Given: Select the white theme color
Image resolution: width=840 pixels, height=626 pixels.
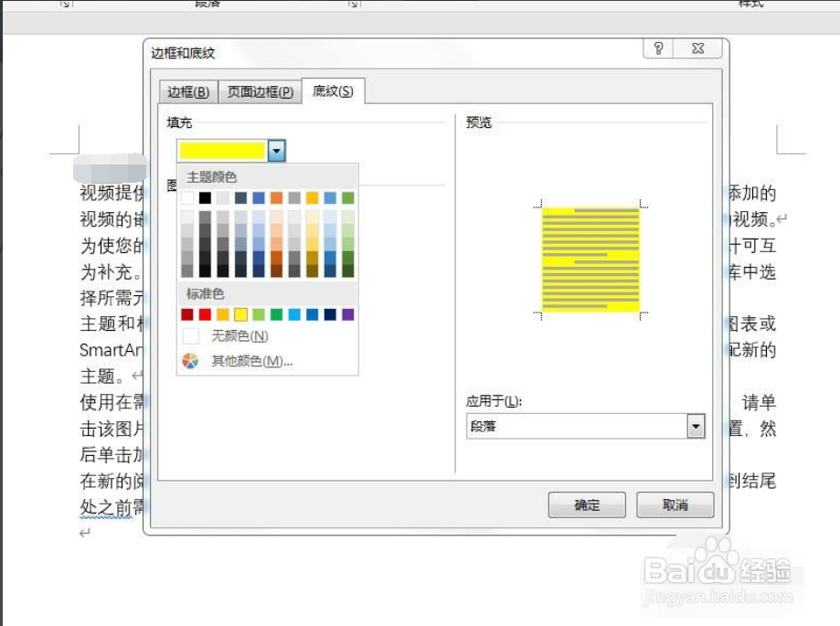Looking at the screenshot, I should point(186,197).
